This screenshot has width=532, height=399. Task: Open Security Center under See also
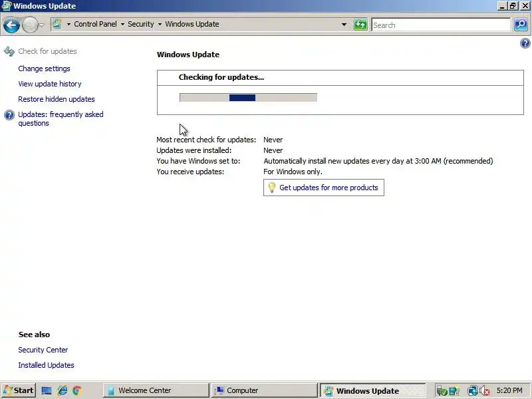[43, 350]
